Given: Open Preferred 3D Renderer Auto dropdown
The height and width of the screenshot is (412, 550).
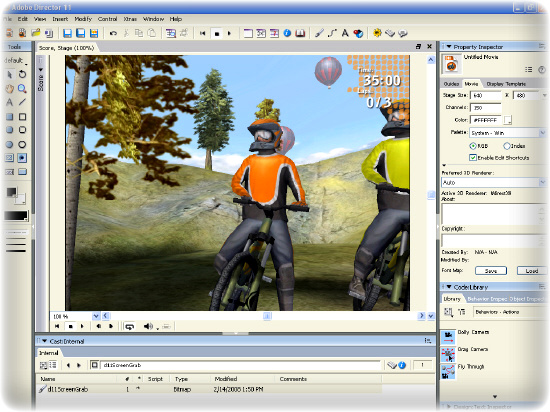Looking at the screenshot, I should tap(542, 182).
